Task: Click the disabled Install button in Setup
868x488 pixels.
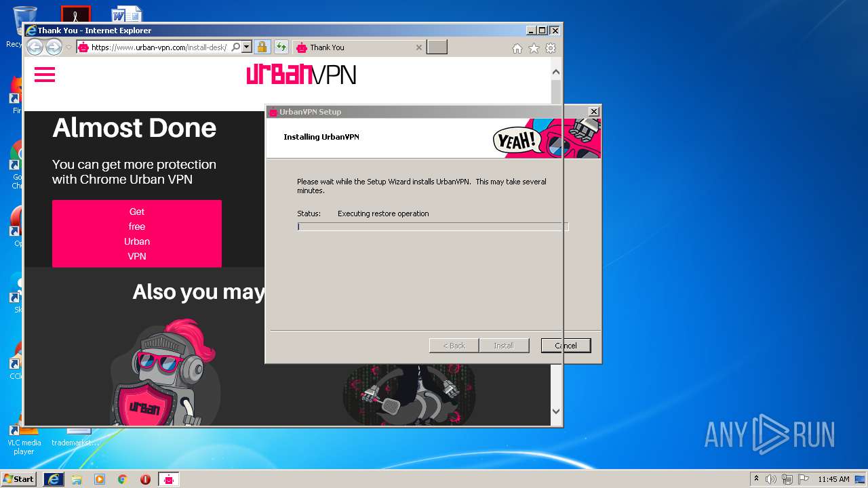Action: click(503, 346)
